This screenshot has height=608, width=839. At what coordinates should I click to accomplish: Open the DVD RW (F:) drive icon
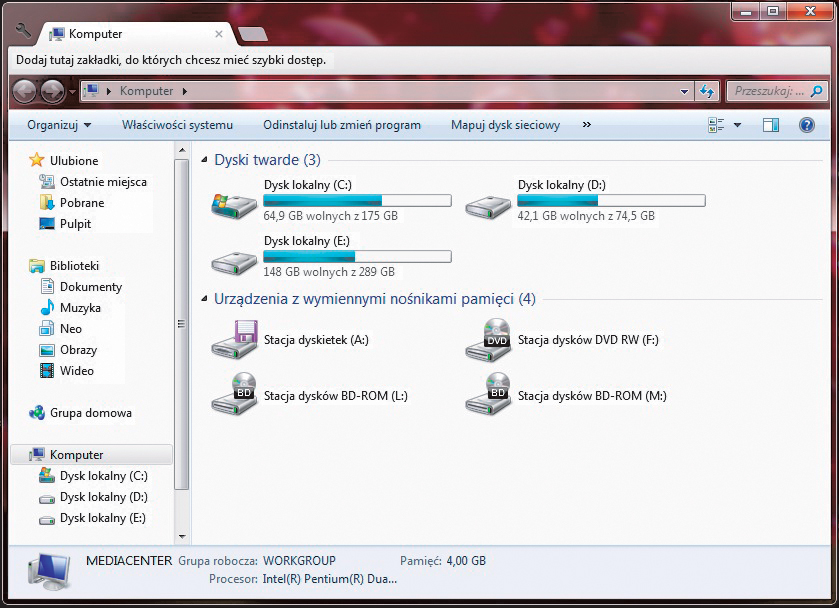489,340
